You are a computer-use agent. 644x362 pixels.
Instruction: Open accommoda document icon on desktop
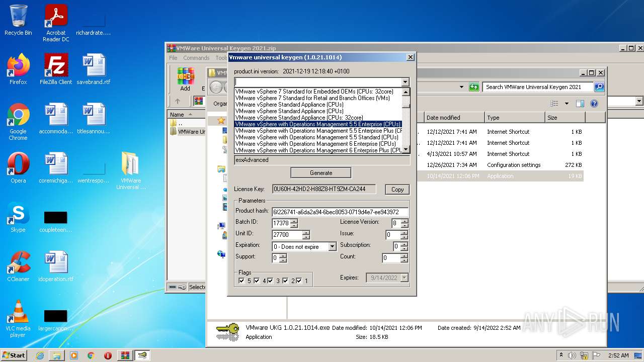56,119
